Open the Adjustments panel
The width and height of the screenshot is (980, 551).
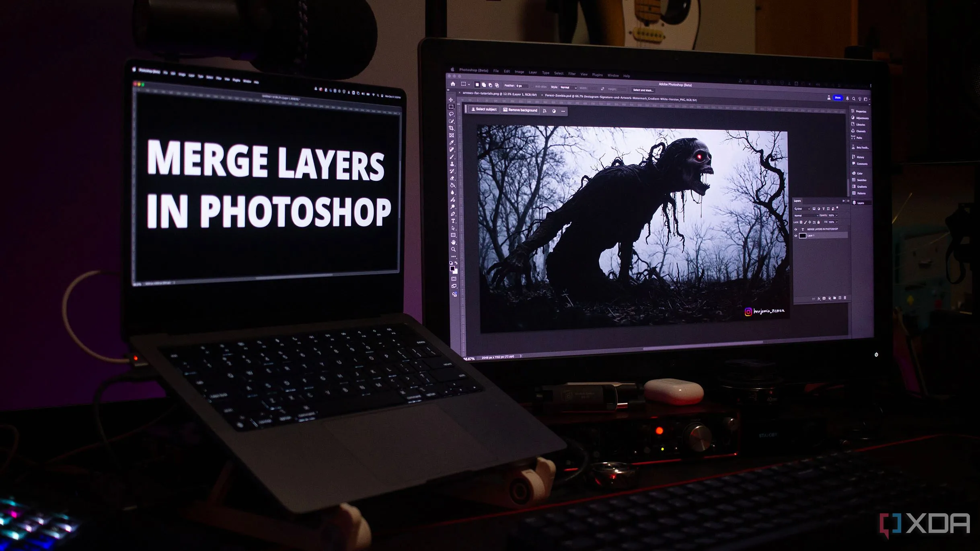tap(861, 118)
